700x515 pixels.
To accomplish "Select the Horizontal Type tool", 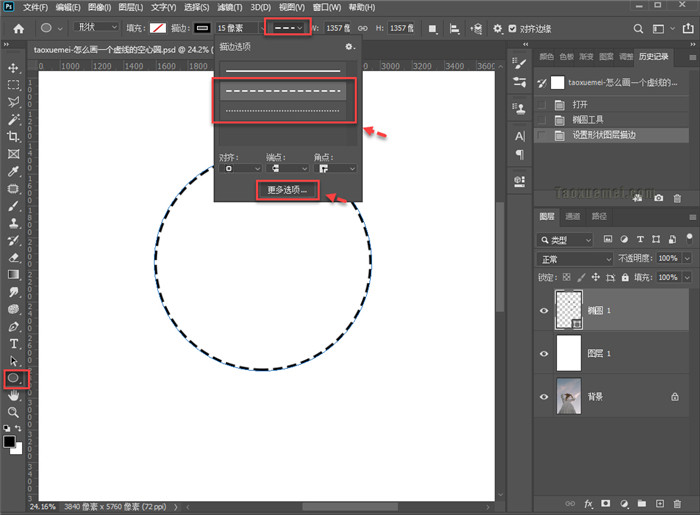I will pyautogui.click(x=13, y=344).
